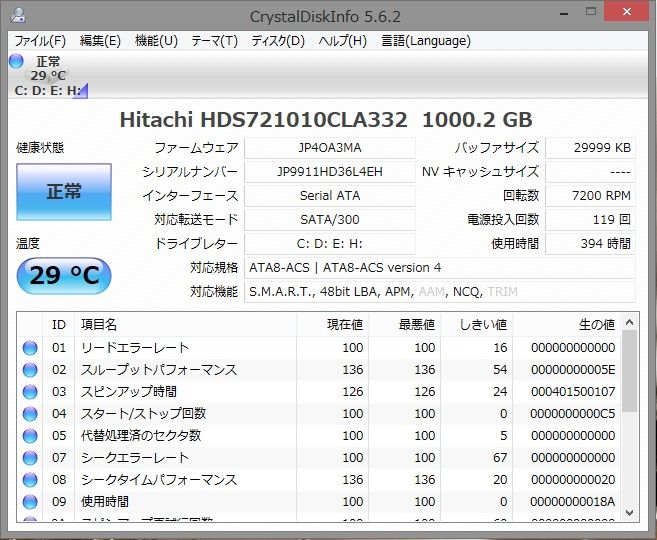Click status orb for row 05 代替処理済のセクタ数
Image resolution: width=657 pixels, height=540 pixels.
[x=30, y=436]
